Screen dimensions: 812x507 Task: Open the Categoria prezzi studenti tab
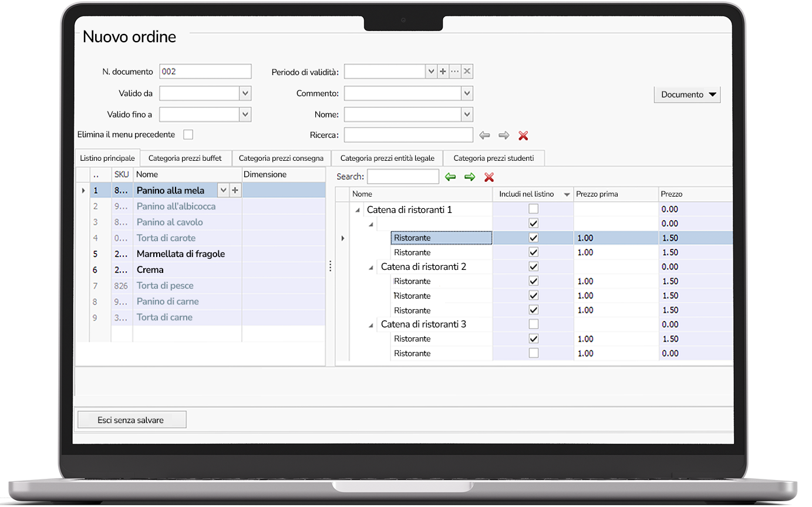click(x=494, y=158)
